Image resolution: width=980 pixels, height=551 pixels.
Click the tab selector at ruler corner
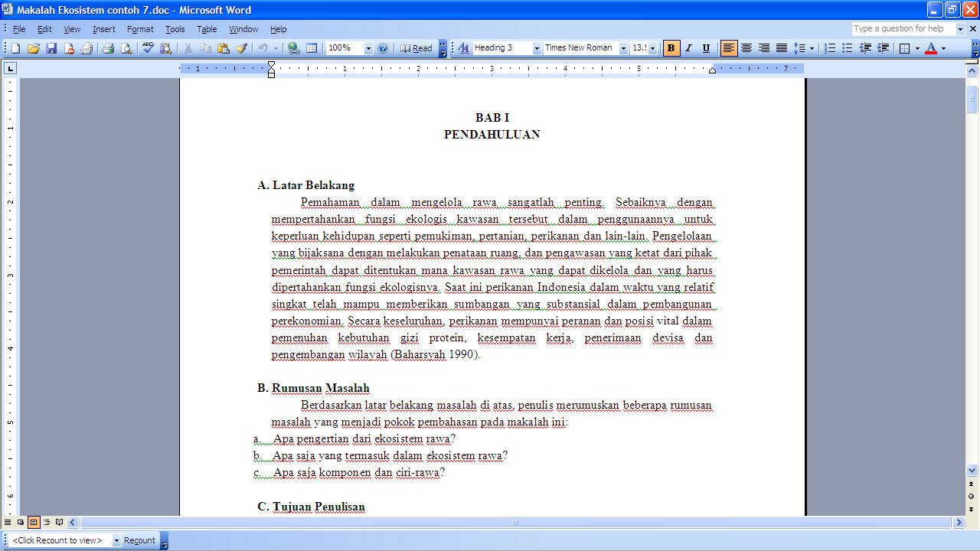[10, 68]
